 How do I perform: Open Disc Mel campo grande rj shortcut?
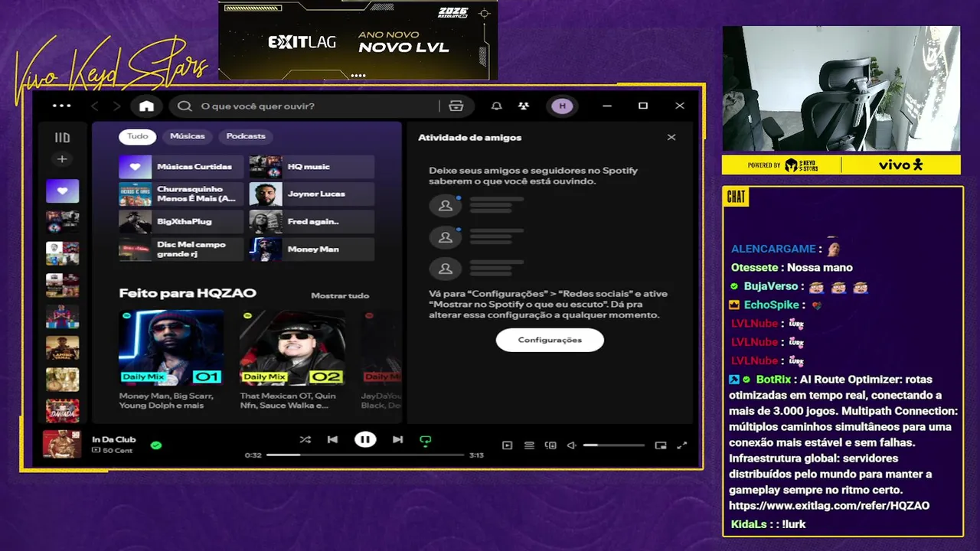point(181,249)
